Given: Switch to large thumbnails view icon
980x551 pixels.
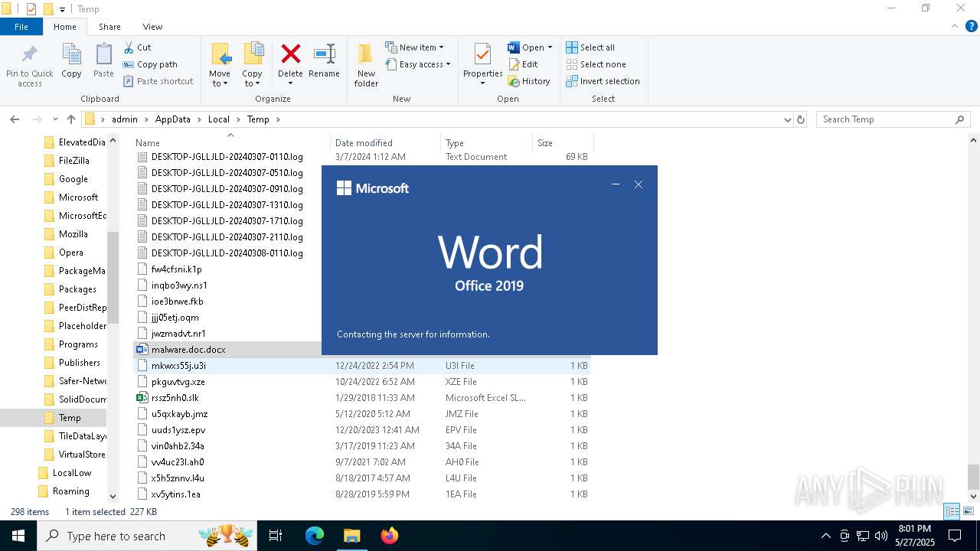Looking at the screenshot, I should tap(969, 511).
